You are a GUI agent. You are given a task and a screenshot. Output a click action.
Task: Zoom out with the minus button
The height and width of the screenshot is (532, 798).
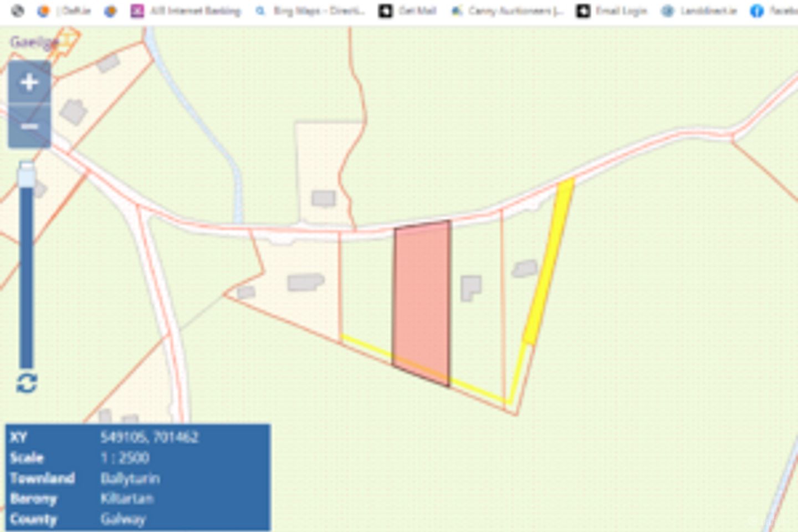click(29, 127)
